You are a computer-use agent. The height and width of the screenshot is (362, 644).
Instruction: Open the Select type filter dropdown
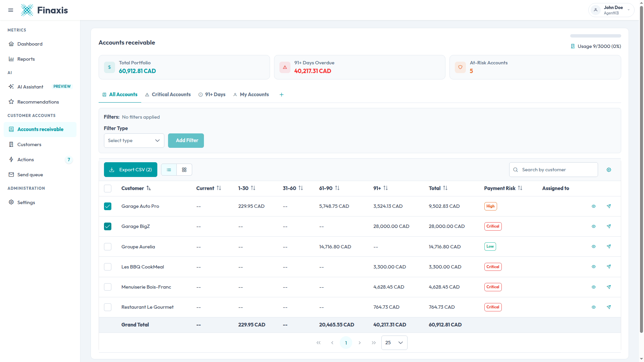[134, 141]
